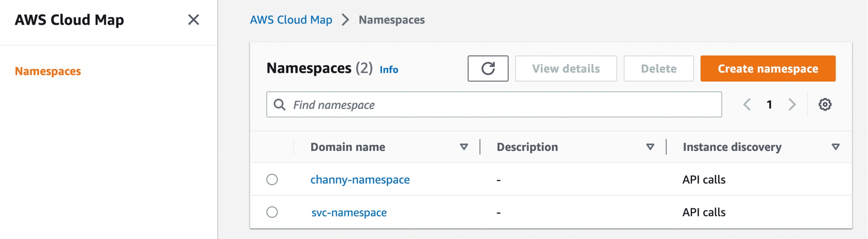Sort by Description column arrow
This screenshot has height=239, width=868.
coord(650,147)
